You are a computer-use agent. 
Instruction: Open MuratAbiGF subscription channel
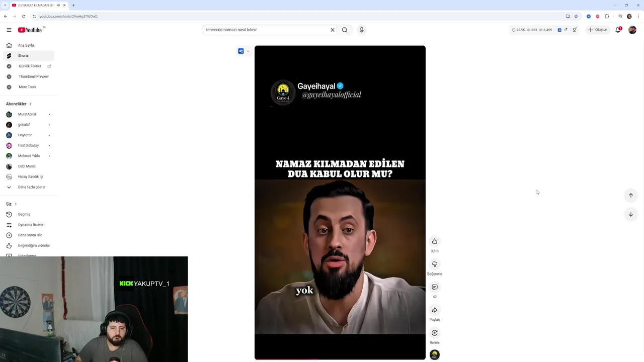pyautogui.click(x=28, y=114)
